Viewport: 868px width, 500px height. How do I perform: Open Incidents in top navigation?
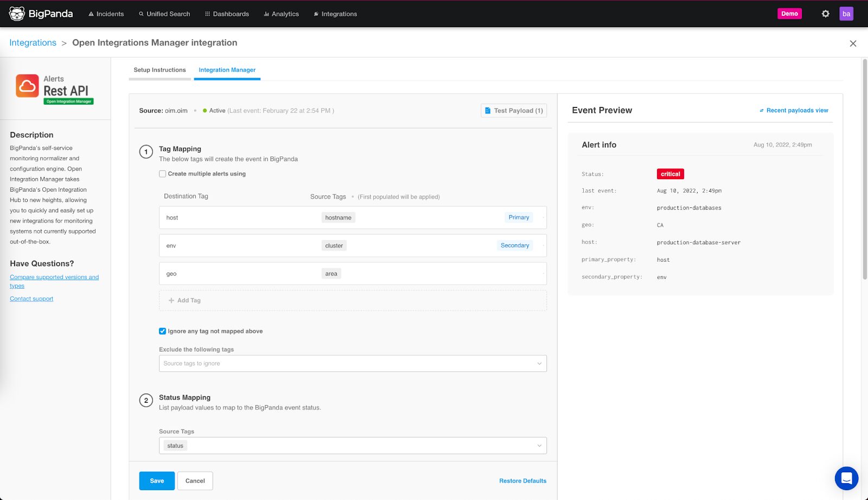pos(106,14)
